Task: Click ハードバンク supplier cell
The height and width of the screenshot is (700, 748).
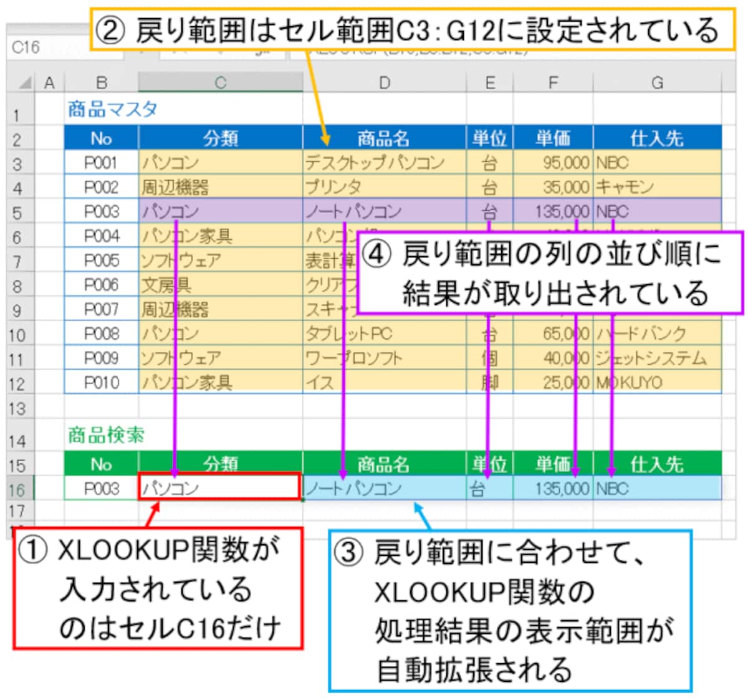Action: tap(658, 333)
